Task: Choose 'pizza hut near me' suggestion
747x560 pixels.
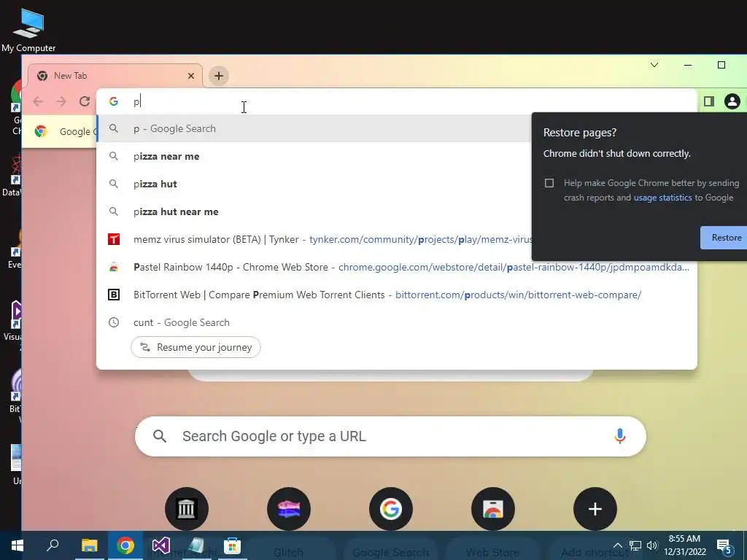Action: coord(314,211)
